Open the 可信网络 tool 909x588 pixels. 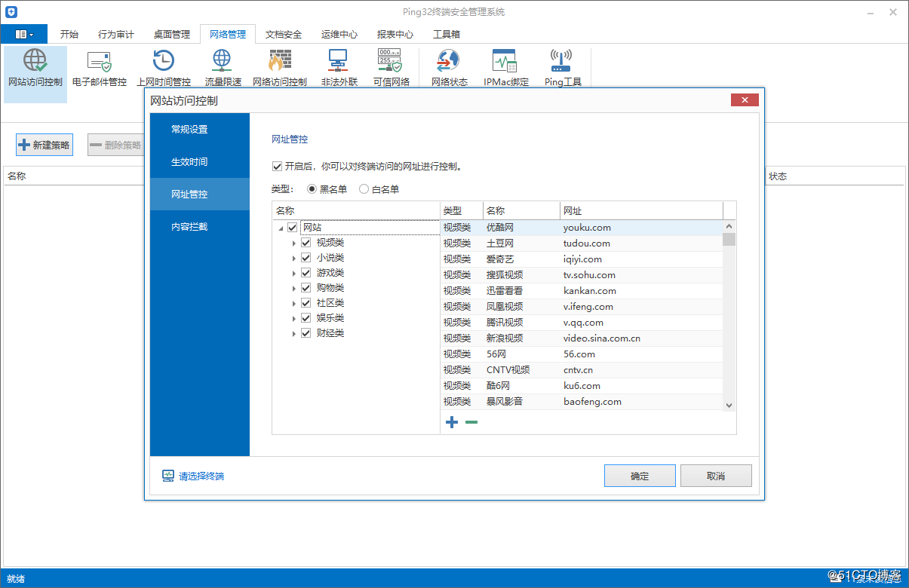[x=391, y=69]
